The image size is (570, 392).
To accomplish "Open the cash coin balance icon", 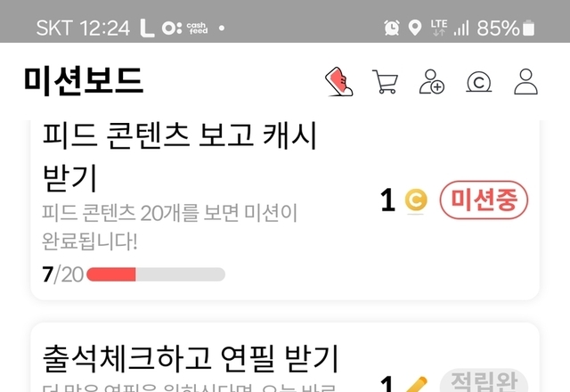I will click(479, 82).
